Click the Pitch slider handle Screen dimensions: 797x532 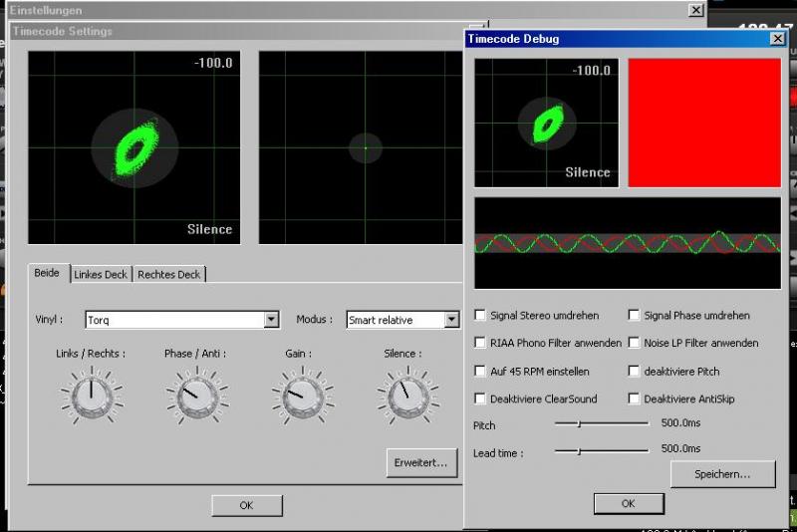pos(579,423)
